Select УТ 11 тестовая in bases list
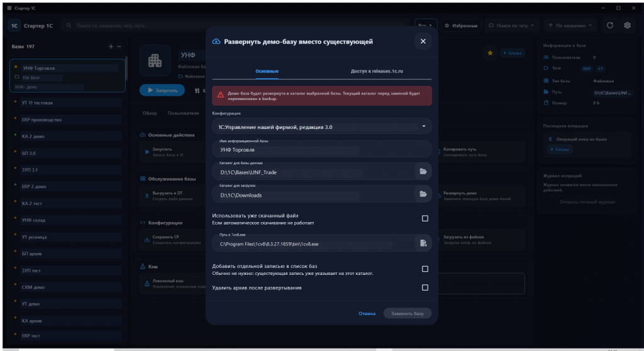The image size is (644, 351). 67,103
